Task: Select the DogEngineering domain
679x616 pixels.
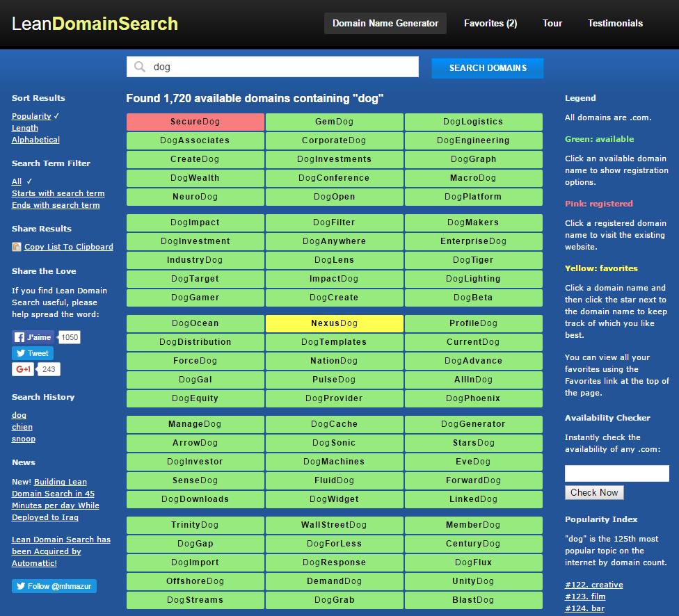Action: [x=473, y=140]
